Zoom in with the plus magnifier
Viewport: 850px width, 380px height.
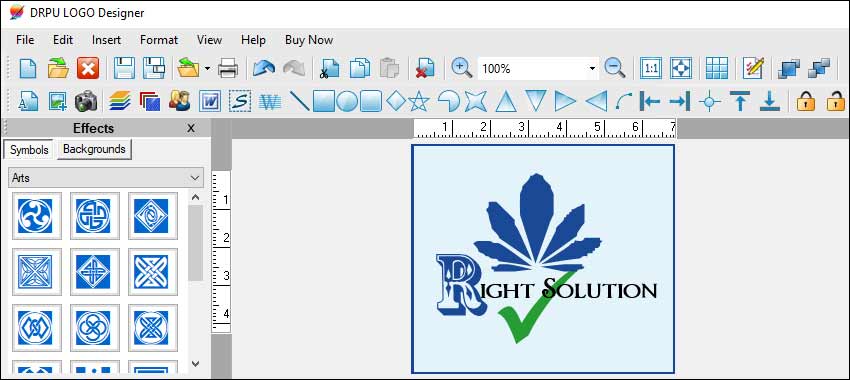pyautogui.click(x=461, y=68)
